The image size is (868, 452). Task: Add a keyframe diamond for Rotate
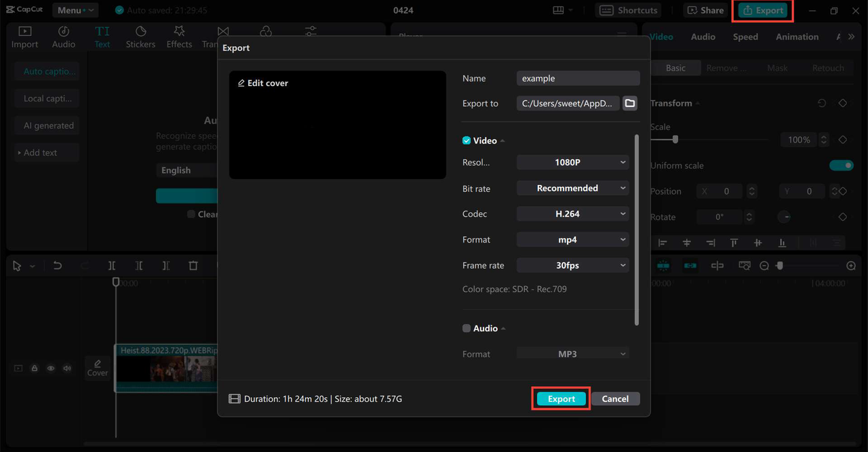(843, 217)
